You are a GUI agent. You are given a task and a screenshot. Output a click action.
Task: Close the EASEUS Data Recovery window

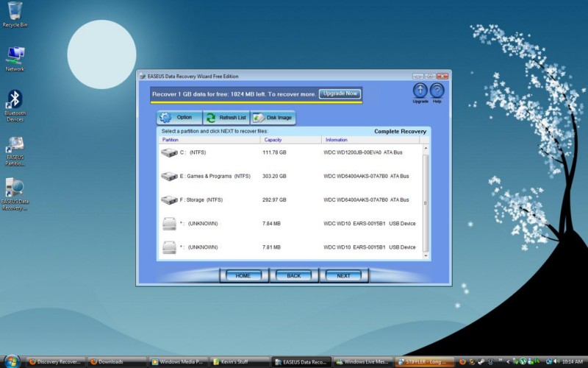pos(442,77)
